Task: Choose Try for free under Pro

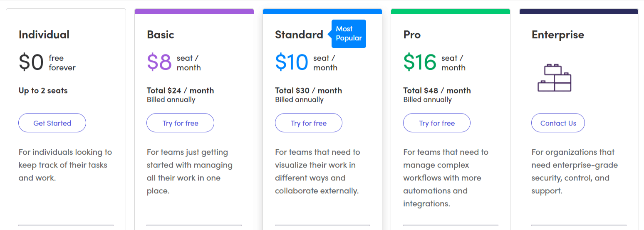Action: pos(437,123)
